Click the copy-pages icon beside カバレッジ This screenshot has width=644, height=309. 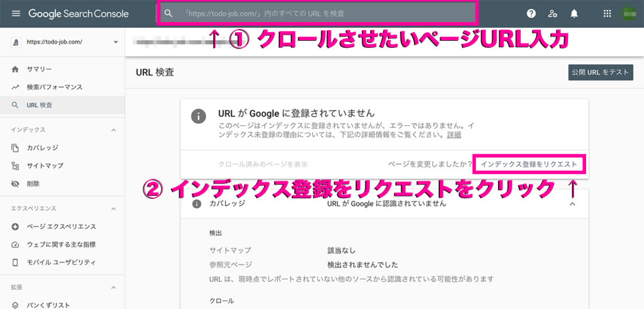click(15, 148)
